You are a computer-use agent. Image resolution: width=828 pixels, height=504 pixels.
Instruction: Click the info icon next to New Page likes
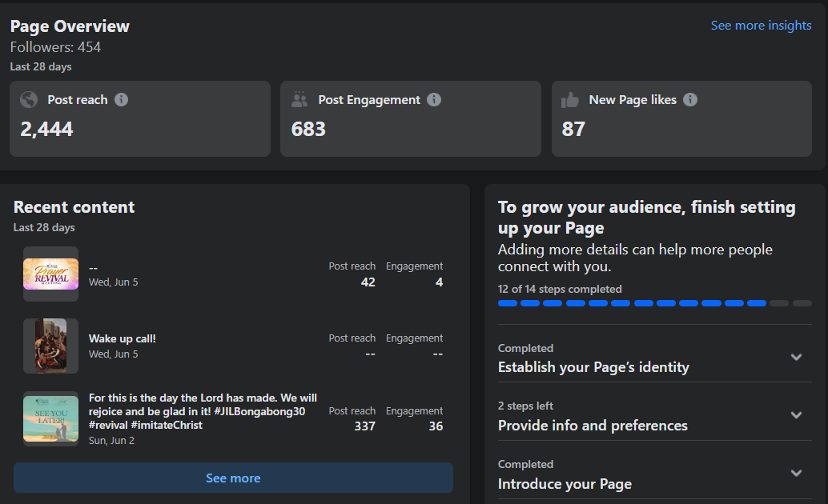coord(690,100)
